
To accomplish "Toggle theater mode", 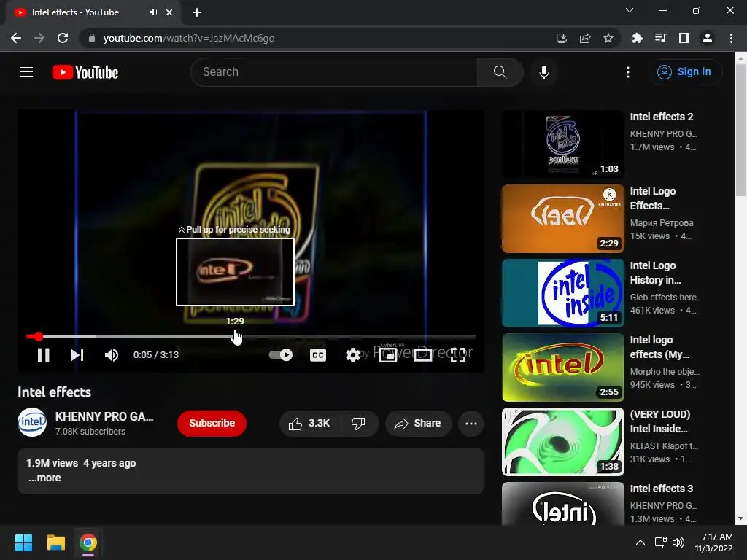I will 422,355.
